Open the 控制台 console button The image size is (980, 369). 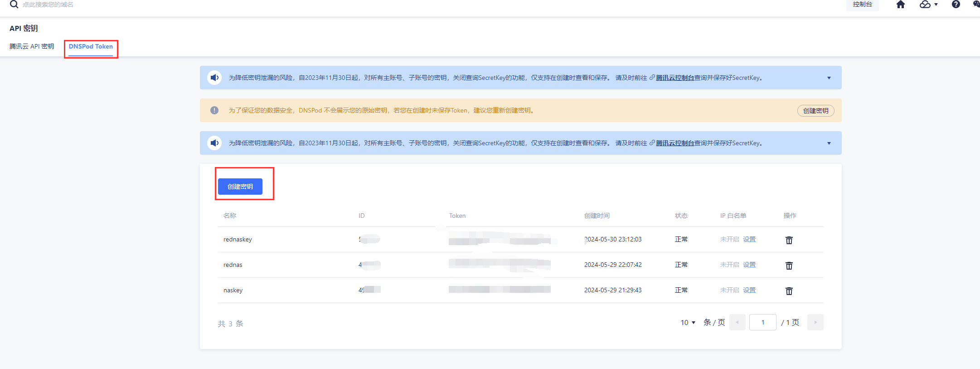pyautogui.click(x=862, y=5)
